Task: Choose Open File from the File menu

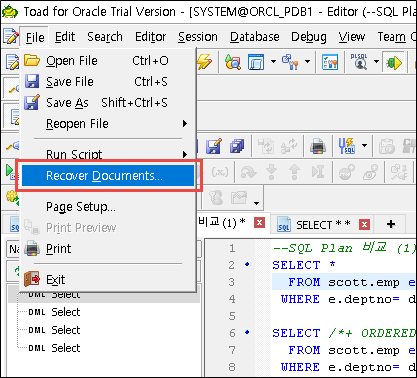Action: (x=108, y=61)
